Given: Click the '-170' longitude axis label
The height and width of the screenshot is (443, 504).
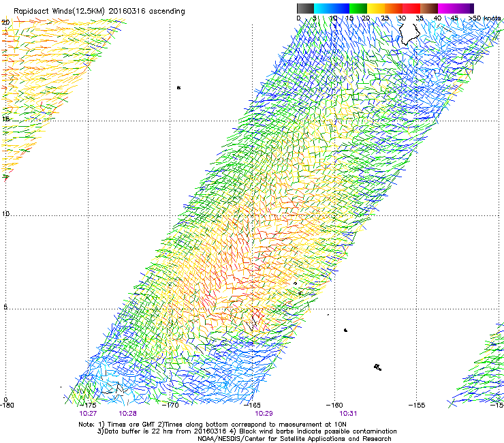Looking at the screenshot, I should 170,405.
